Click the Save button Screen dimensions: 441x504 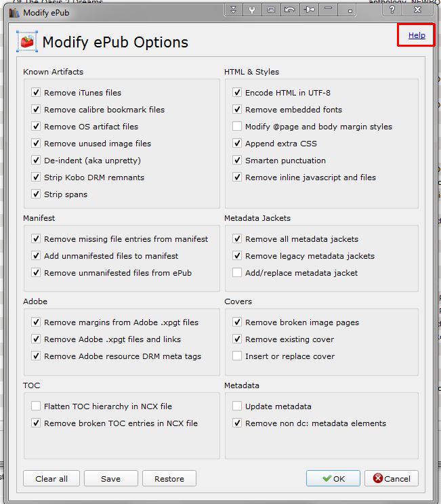[110, 478]
